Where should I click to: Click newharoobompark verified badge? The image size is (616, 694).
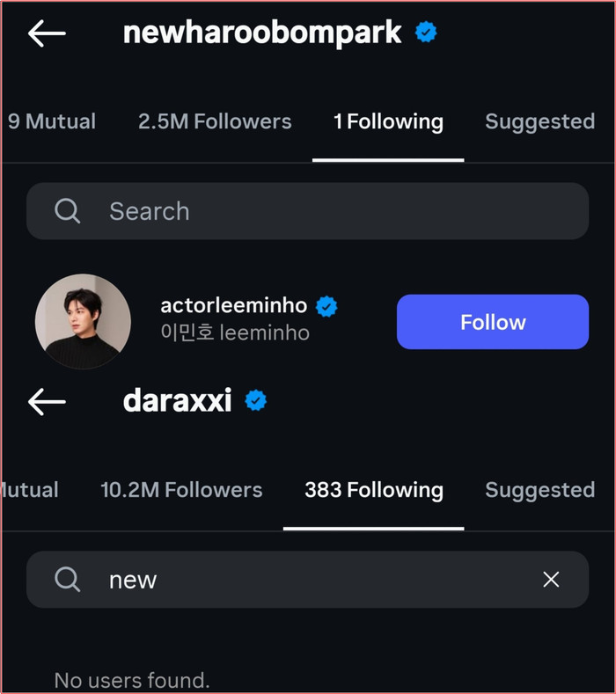click(426, 33)
